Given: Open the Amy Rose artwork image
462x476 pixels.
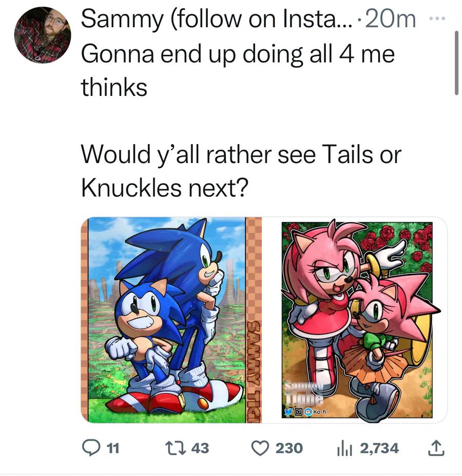Looking at the screenshot, I should point(355,320).
